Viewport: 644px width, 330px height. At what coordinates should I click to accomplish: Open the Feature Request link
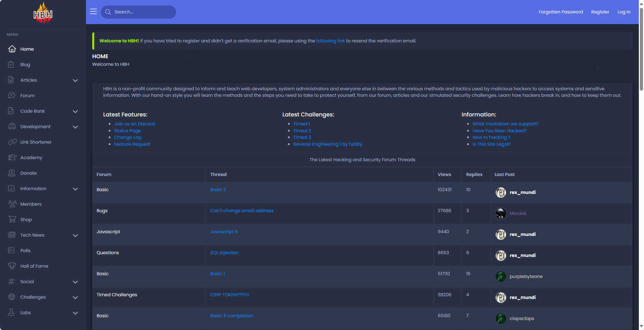pos(132,144)
